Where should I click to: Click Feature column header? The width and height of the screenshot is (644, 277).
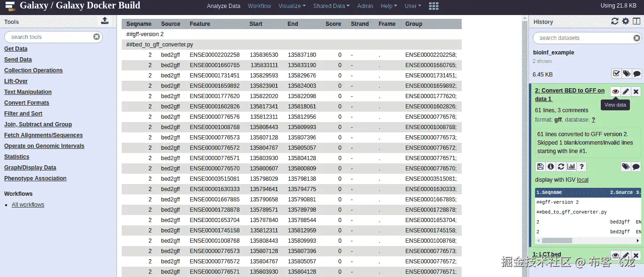(x=200, y=24)
